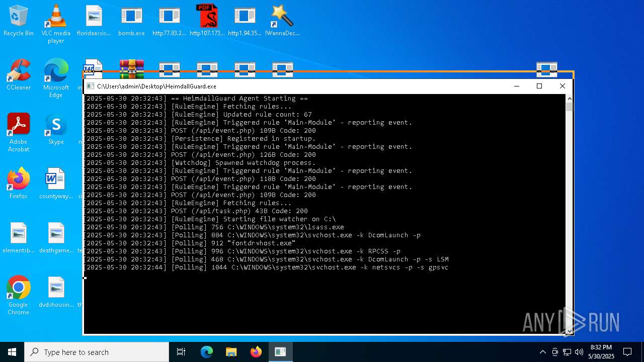Open Task View on the taskbar
The width and height of the screenshot is (644, 362).
point(181,352)
